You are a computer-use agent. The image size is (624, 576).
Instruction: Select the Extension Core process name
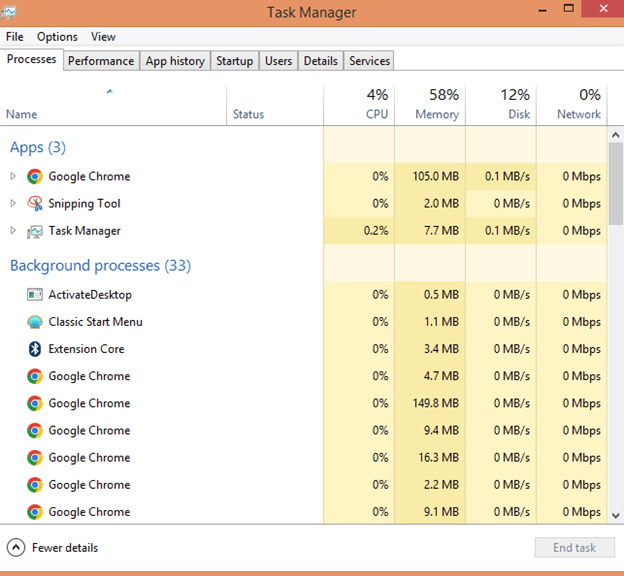[86, 349]
